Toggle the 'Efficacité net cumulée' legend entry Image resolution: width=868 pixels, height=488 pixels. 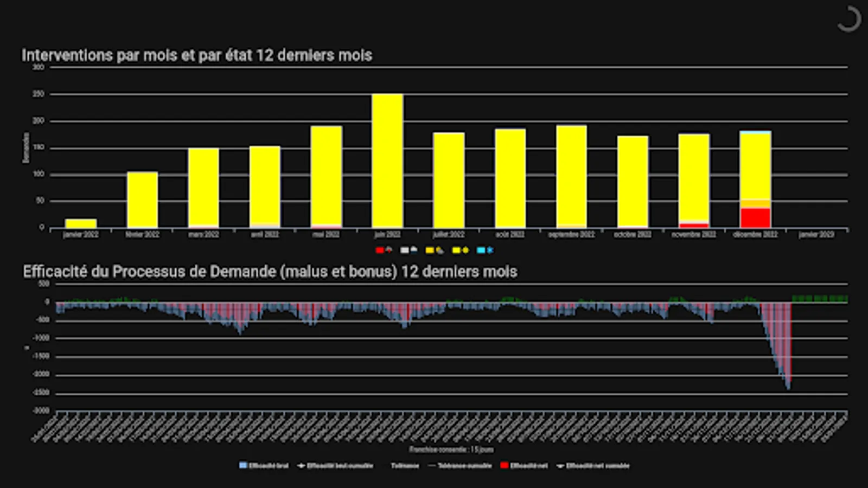(x=593, y=465)
